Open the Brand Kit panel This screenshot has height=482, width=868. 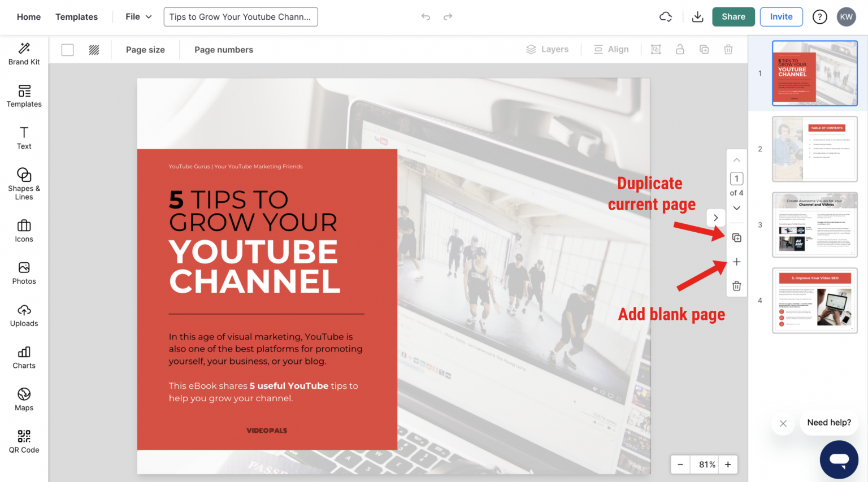click(x=24, y=54)
